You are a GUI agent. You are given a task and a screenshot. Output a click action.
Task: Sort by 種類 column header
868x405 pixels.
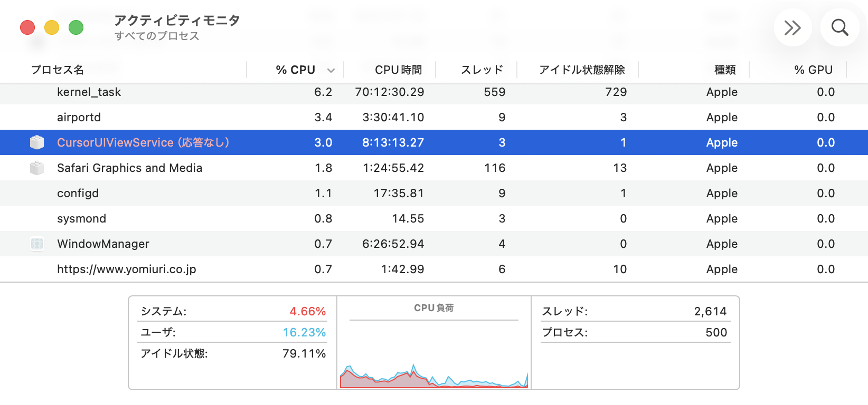point(725,70)
